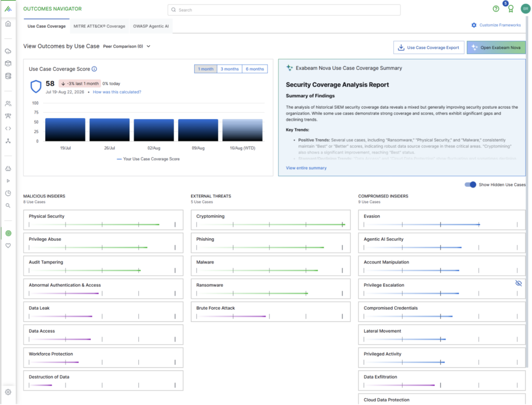Open the Malware use case card

click(270, 266)
